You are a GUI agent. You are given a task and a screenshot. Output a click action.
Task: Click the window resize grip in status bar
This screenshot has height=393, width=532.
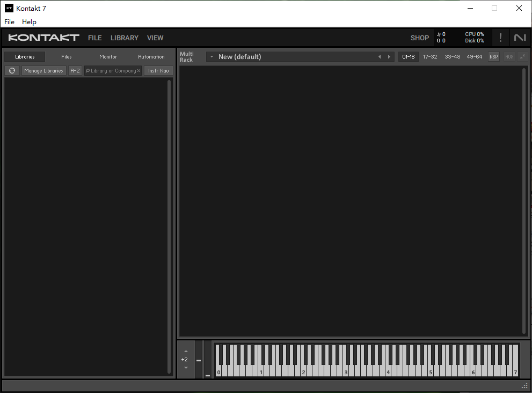click(524, 386)
